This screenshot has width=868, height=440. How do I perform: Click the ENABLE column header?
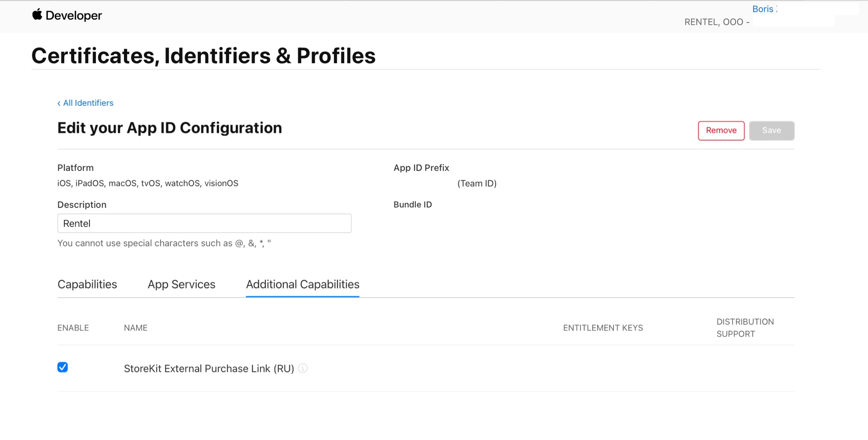(73, 328)
